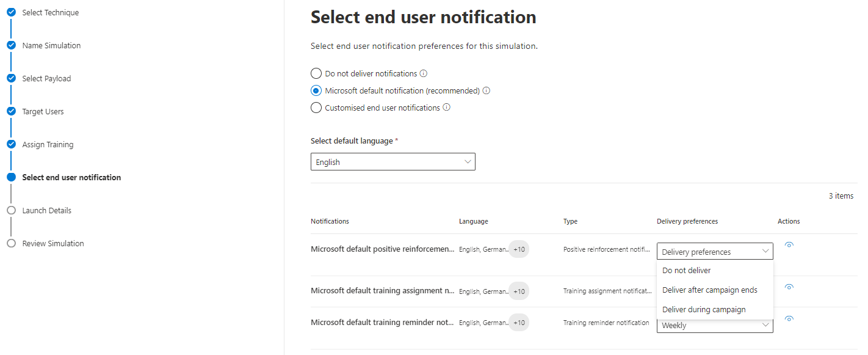Image resolution: width=868 pixels, height=355 pixels.
Task: Preview the training reminder notification
Action: pyautogui.click(x=789, y=318)
